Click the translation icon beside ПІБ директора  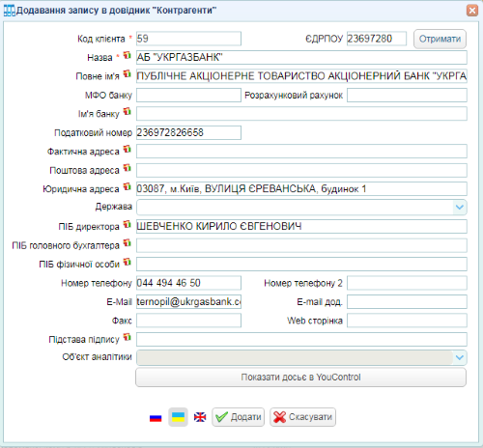(128, 224)
